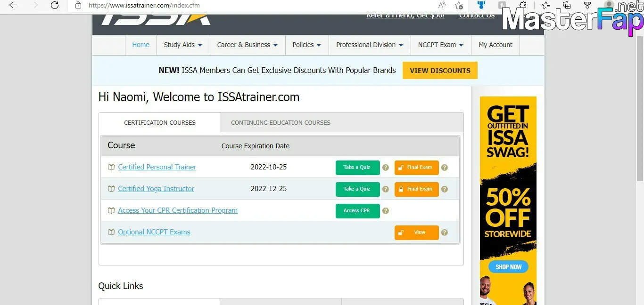
Task: Expand the Study Aids dropdown menu
Action: pos(183,45)
